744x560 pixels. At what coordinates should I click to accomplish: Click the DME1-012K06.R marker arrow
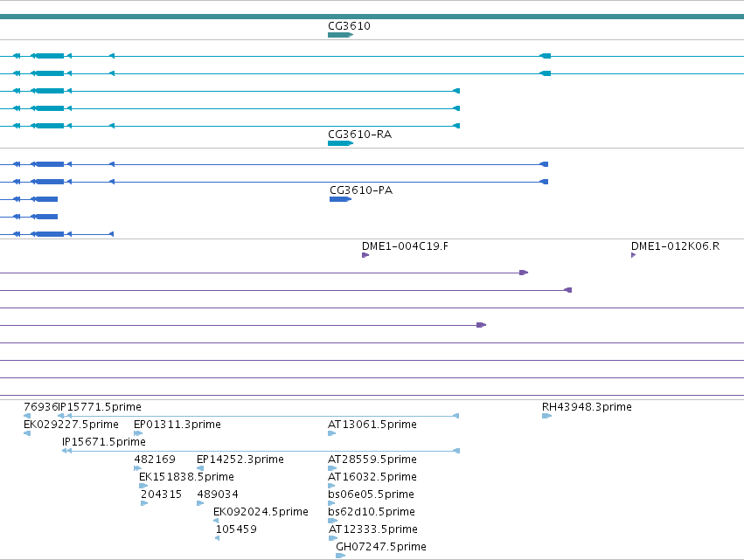(x=634, y=255)
